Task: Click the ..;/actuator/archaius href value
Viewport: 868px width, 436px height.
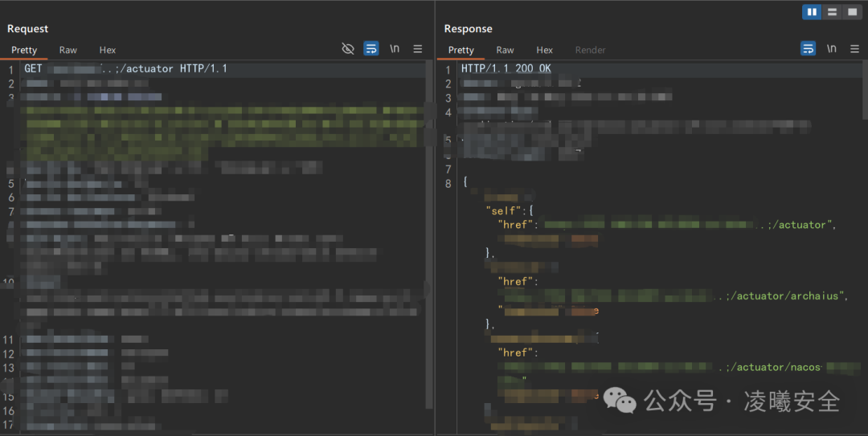Action: coord(776,296)
